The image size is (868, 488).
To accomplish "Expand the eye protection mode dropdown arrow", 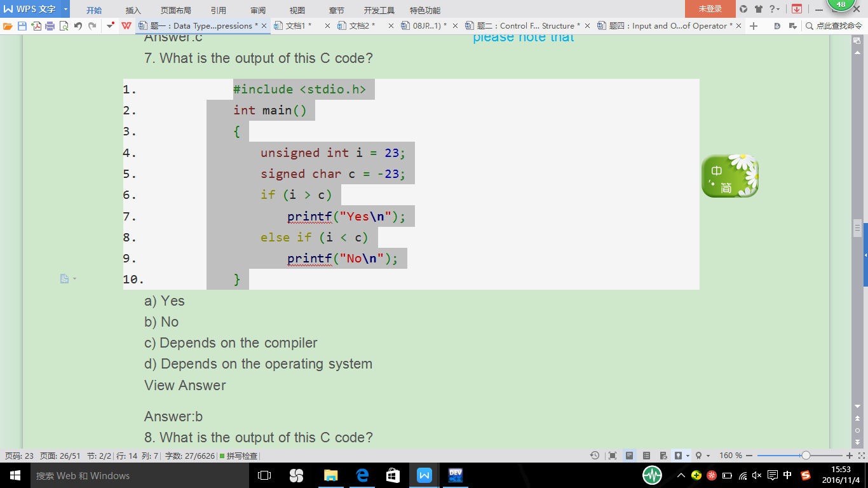I will point(688,456).
